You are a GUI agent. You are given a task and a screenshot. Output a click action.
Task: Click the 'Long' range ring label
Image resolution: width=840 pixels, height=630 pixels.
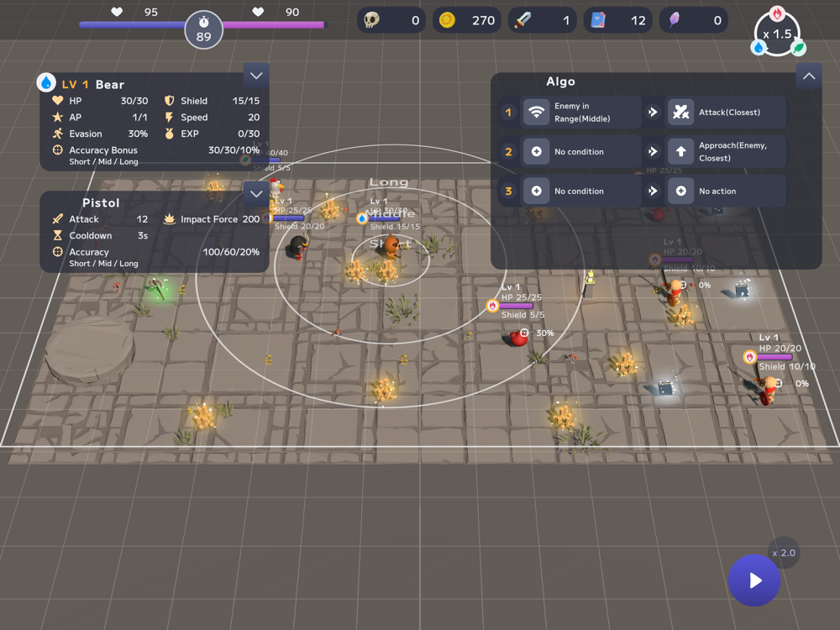pos(388,182)
